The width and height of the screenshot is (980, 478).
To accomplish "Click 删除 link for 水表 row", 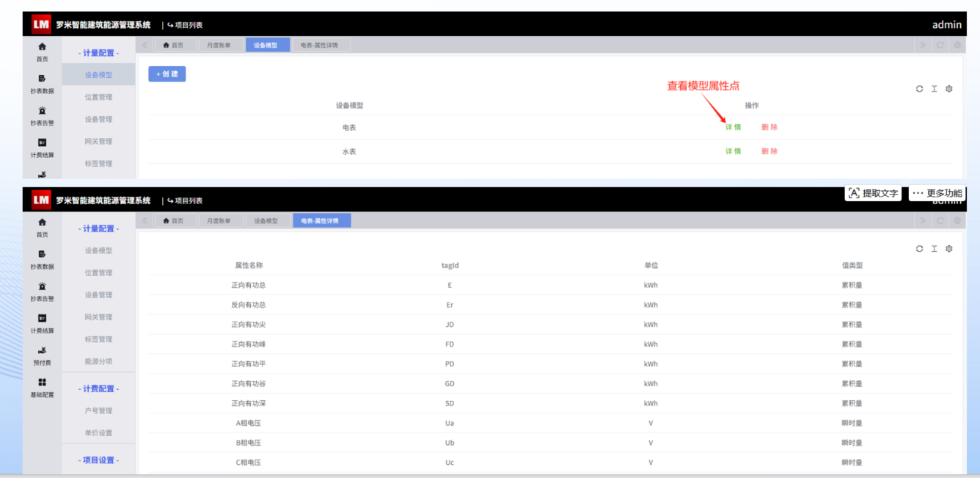I will coord(769,151).
